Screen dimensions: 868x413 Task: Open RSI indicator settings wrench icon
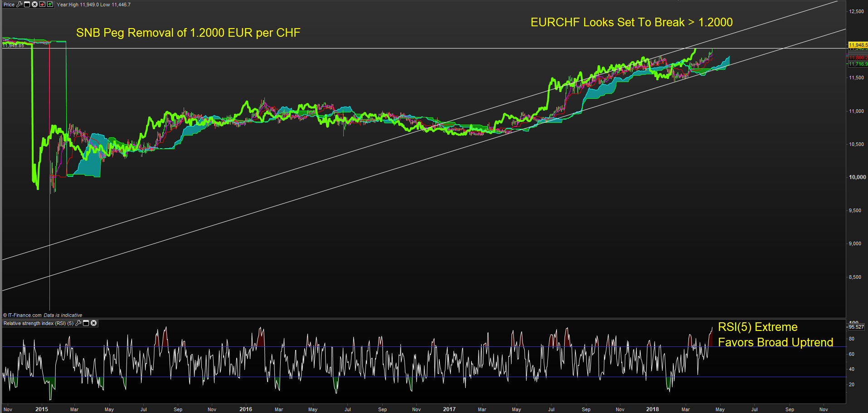pyautogui.click(x=78, y=323)
